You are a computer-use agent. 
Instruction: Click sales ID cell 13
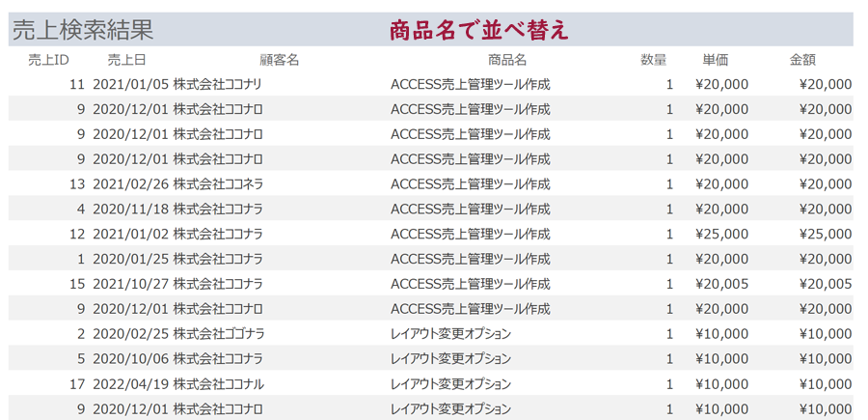pos(77,184)
